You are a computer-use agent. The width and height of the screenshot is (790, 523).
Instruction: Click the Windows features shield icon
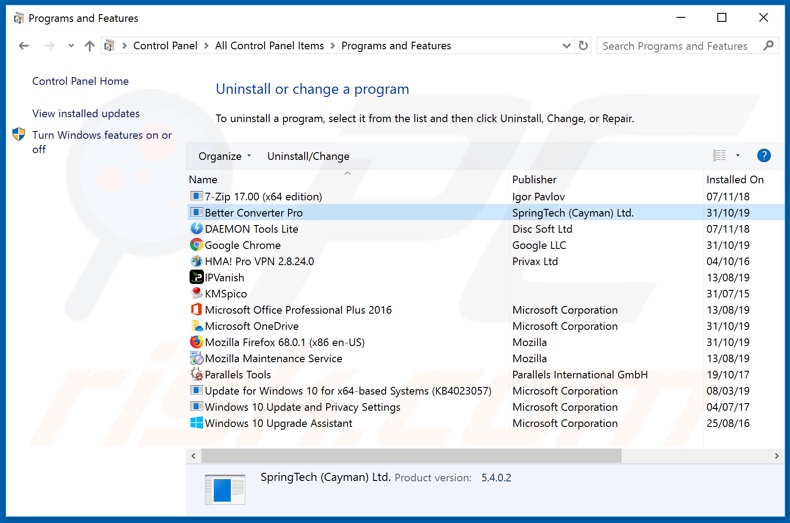click(19, 134)
